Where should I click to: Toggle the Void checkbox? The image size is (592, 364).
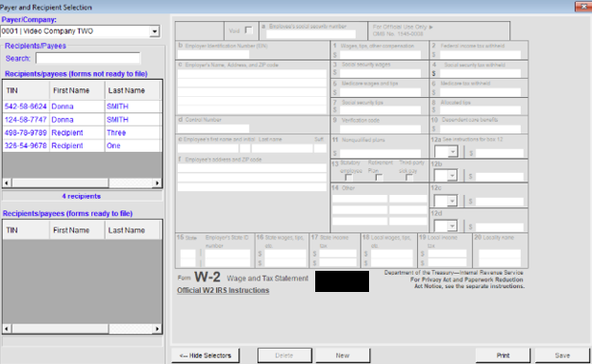point(248,30)
